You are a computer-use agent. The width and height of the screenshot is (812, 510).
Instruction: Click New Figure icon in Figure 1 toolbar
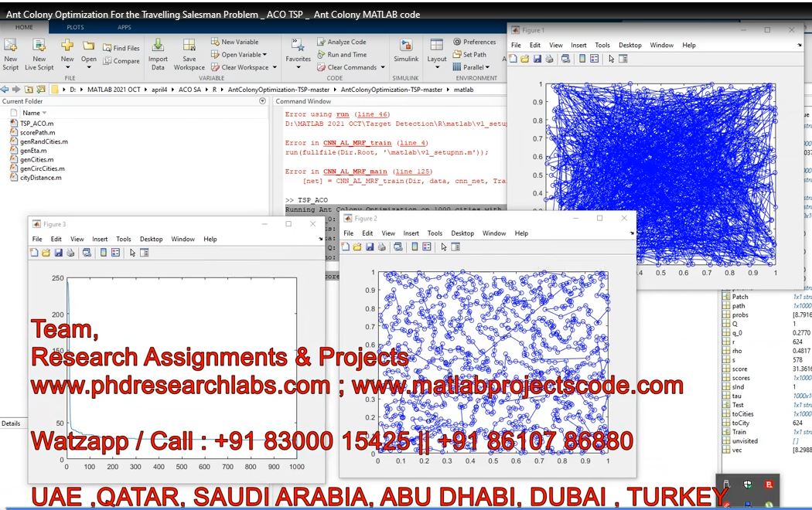tap(513, 59)
